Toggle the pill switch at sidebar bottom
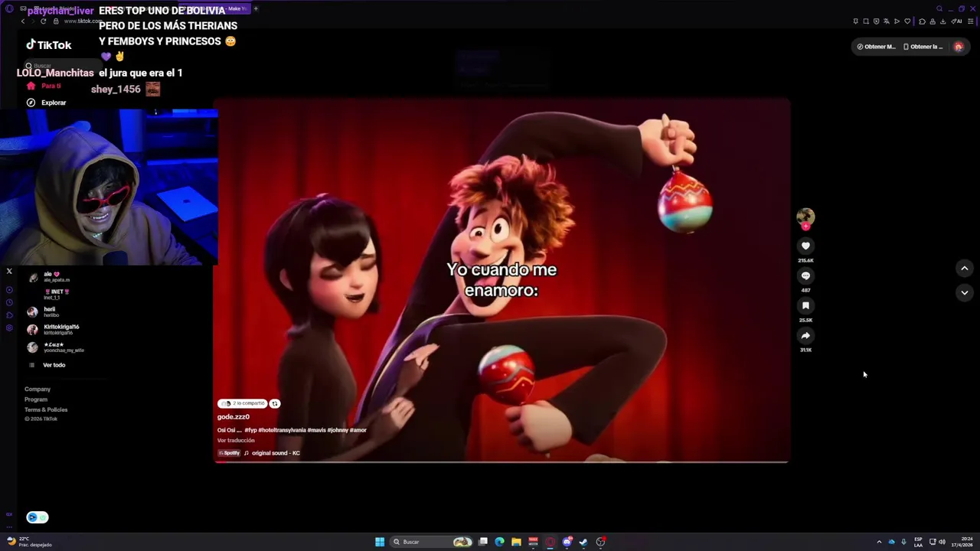The height and width of the screenshot is (551, 980). (37, 517)
